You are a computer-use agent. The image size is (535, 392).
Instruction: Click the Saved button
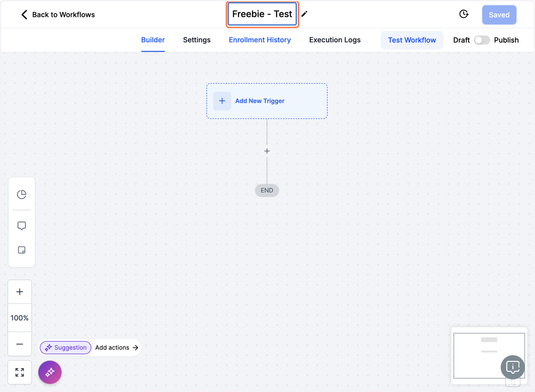(x=499, y=15)
